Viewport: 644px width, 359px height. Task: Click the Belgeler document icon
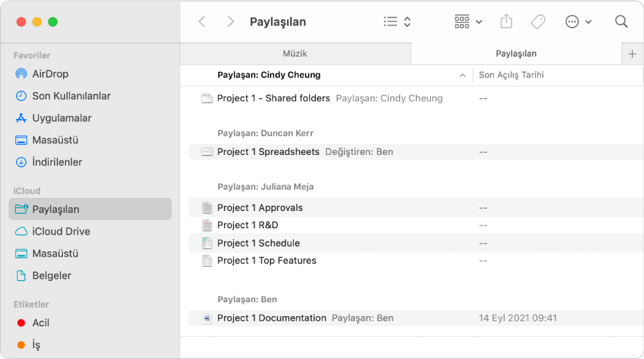pyautogui.click(x=21, y=275)
